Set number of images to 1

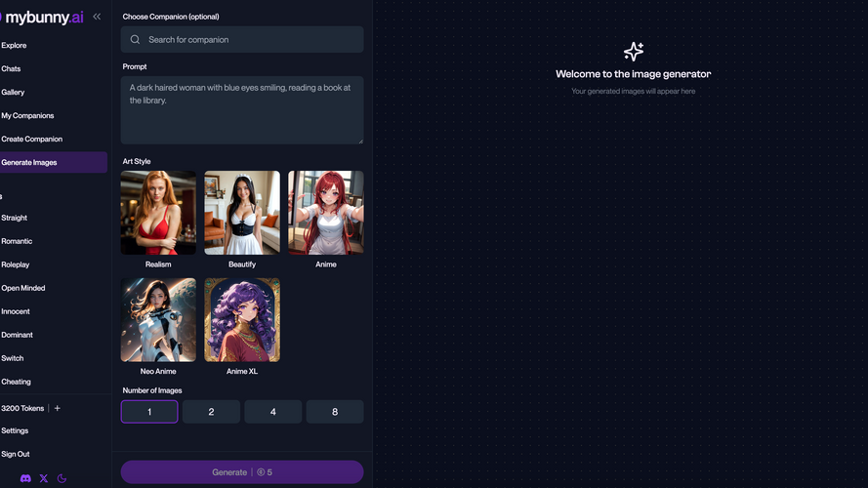(x=149, y=412)
